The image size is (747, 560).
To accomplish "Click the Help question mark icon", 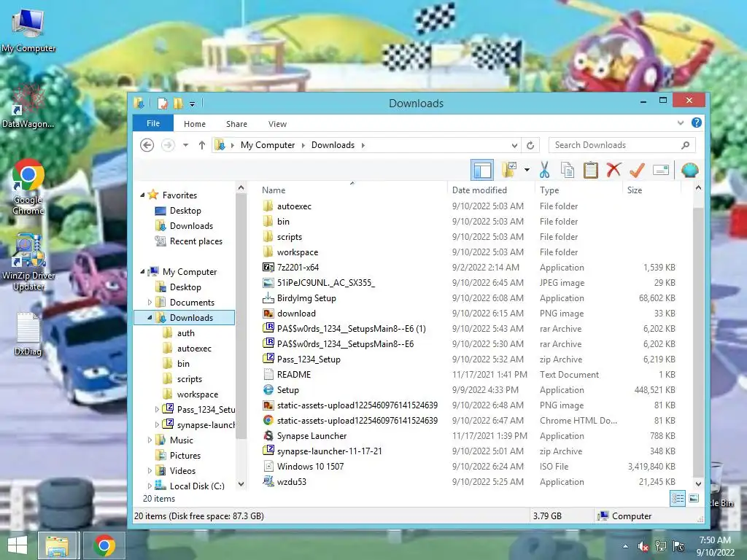I will pos(697,122).
